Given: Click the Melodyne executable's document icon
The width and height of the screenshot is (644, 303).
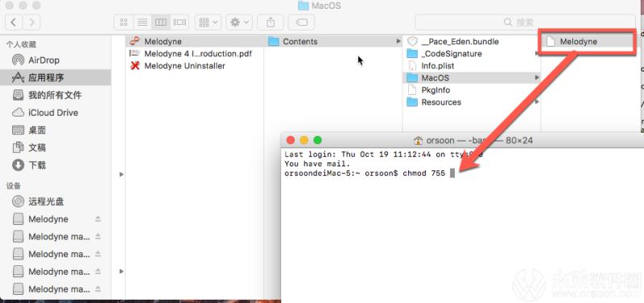Looking at the screenshot, I should pos(551,42).
